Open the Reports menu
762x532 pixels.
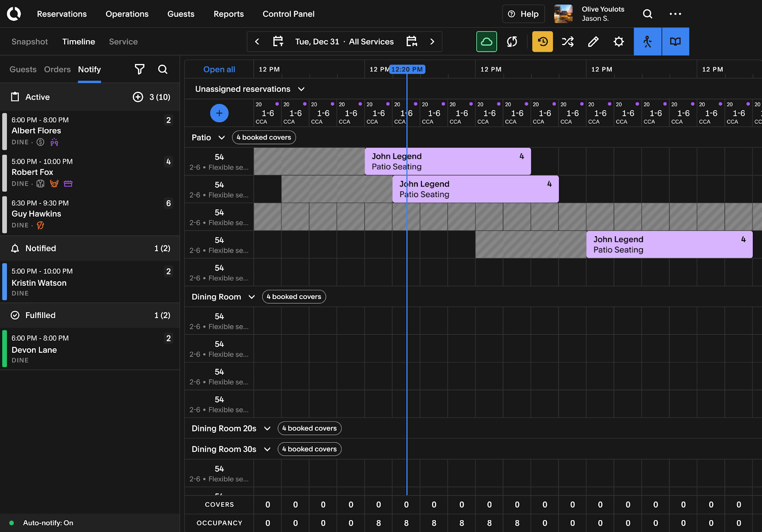coord(229,14)
